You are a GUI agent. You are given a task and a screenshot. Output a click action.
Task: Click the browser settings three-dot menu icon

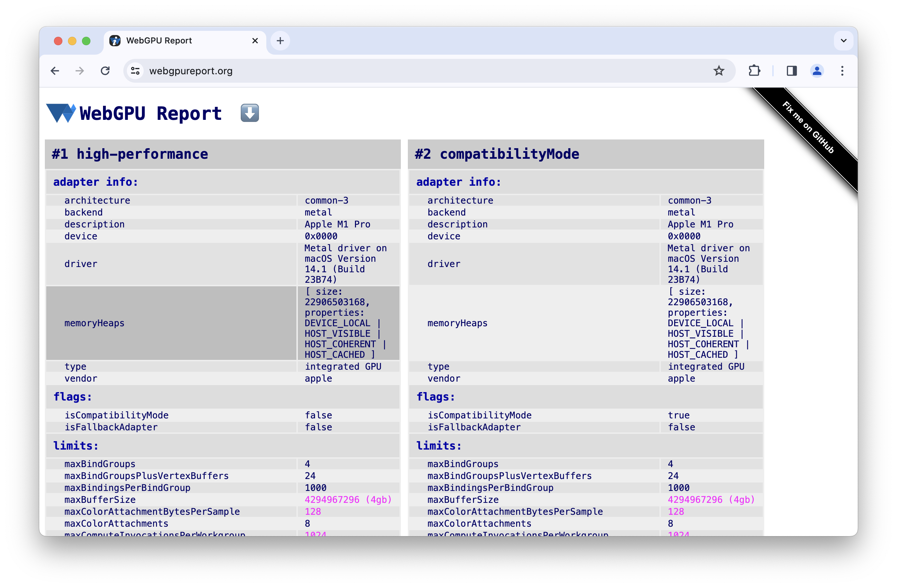843,71
